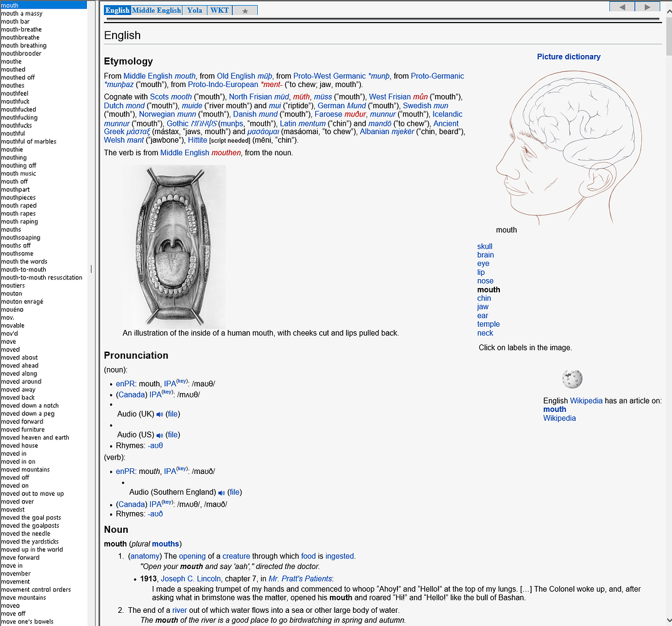Navigate forward with the right arrow
This screenshot has width=672, height=626.
[x=648, y=6]
